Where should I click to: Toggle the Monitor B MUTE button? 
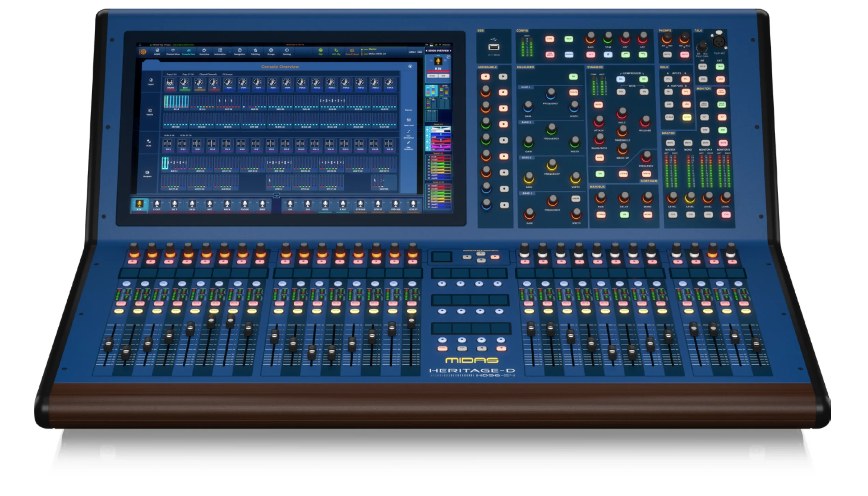(723, 143)
